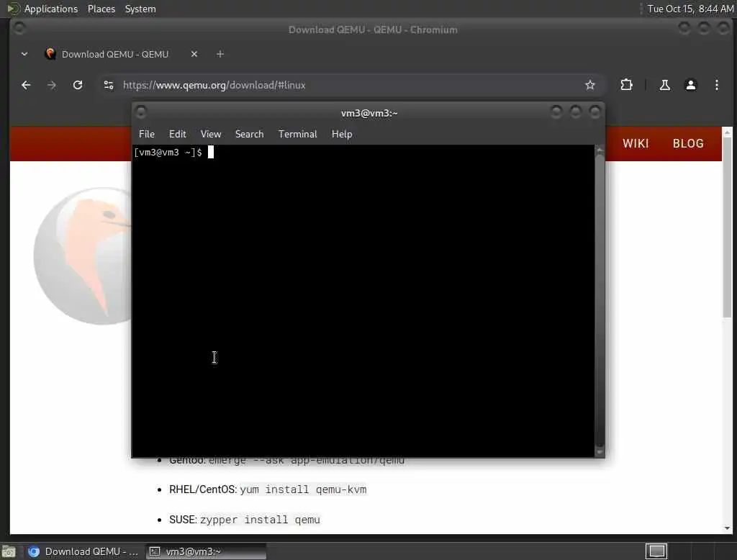Image resolution: width=737 pixels, height=560 pixels.
Task: Open the Places menu in top panel
Action: [x=101, y=9]
